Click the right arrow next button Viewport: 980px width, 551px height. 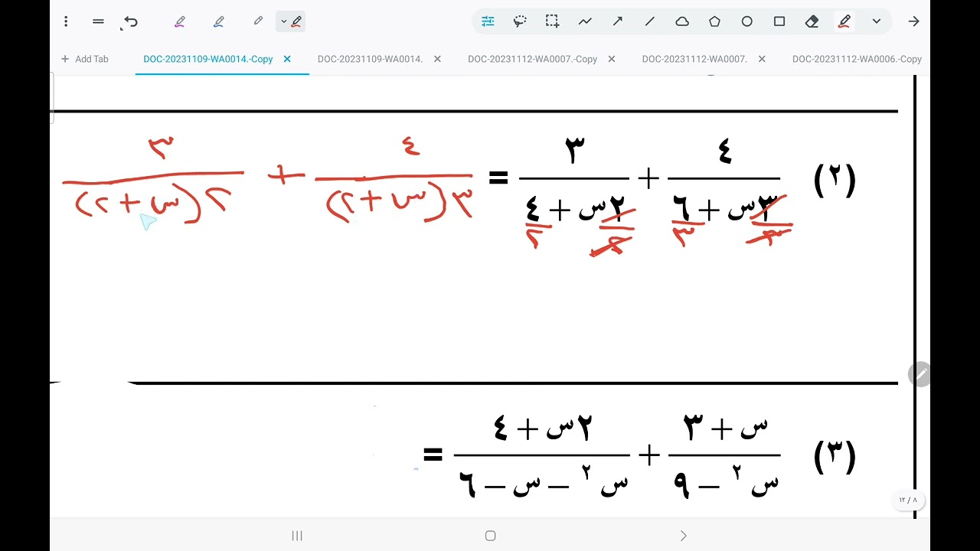click(913, 21)
